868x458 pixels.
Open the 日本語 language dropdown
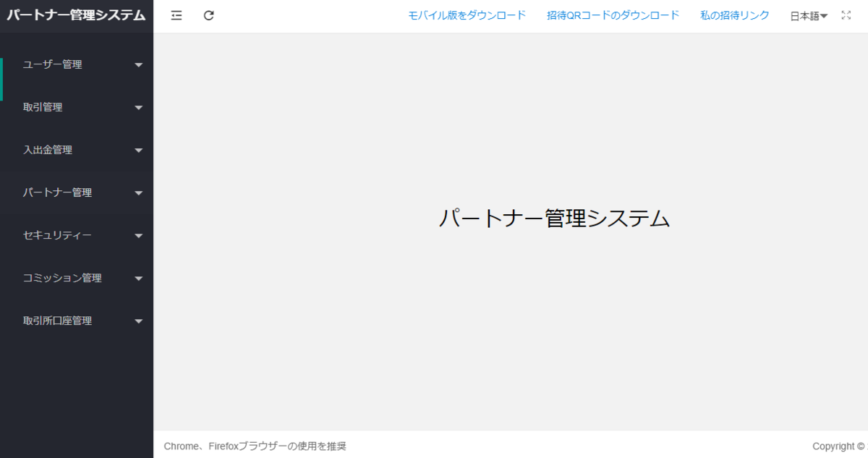tap(809, 16)
